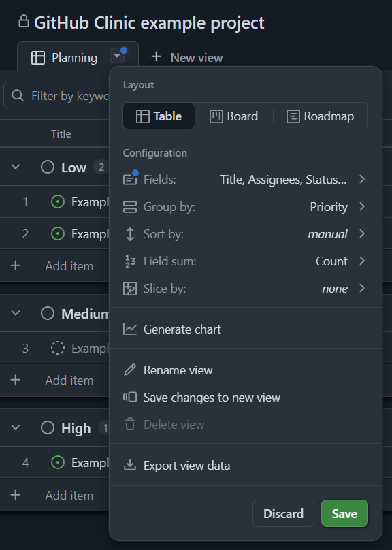
Task: Save the view changes
Action: pos(344,513)
